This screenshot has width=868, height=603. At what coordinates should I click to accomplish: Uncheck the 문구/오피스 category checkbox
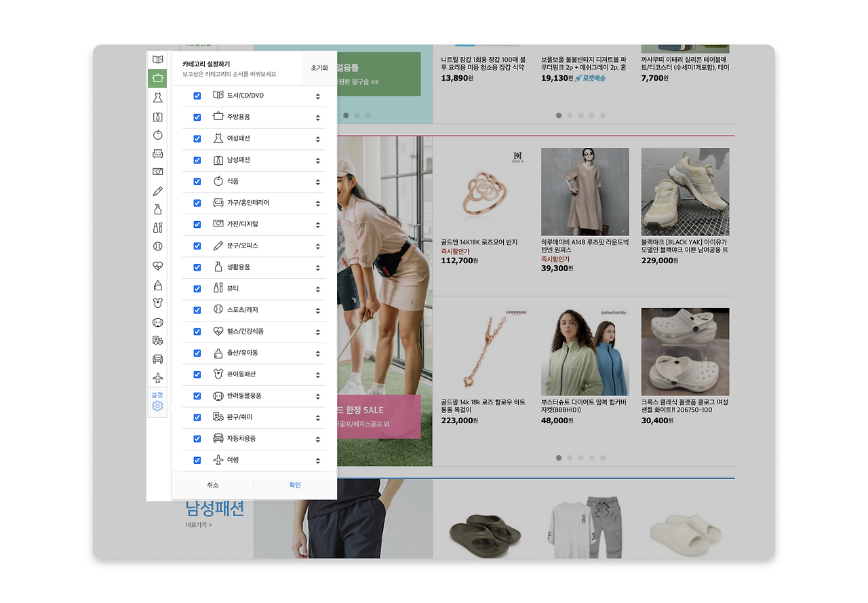[197, 246]
